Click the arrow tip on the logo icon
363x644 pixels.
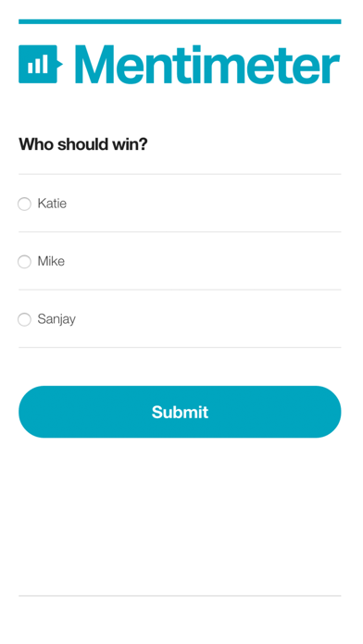click(x=59, y=64)
